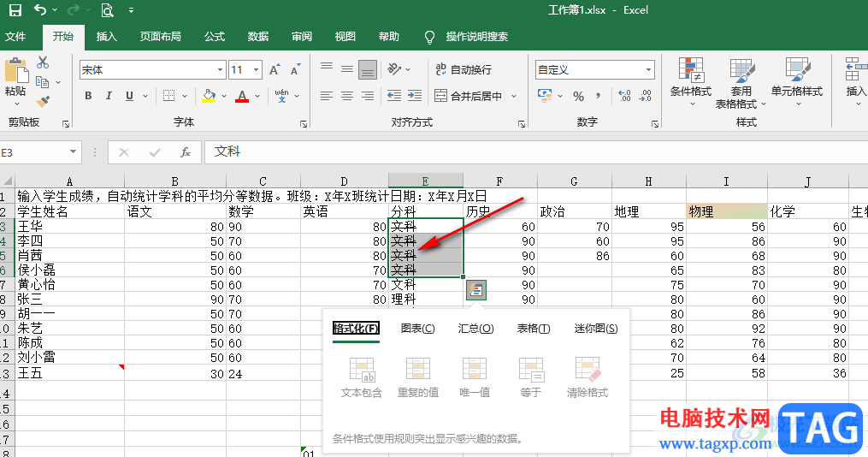Switch to the 数据 Data tab
Image resolution: width=868 pixels, height=457 pixels.
click(258, 37)
